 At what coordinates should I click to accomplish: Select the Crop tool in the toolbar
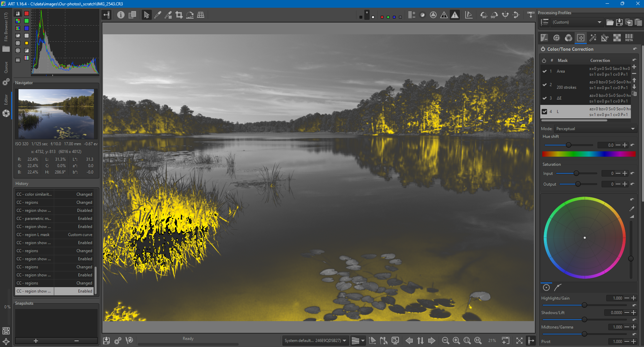(x=179, y=15)
